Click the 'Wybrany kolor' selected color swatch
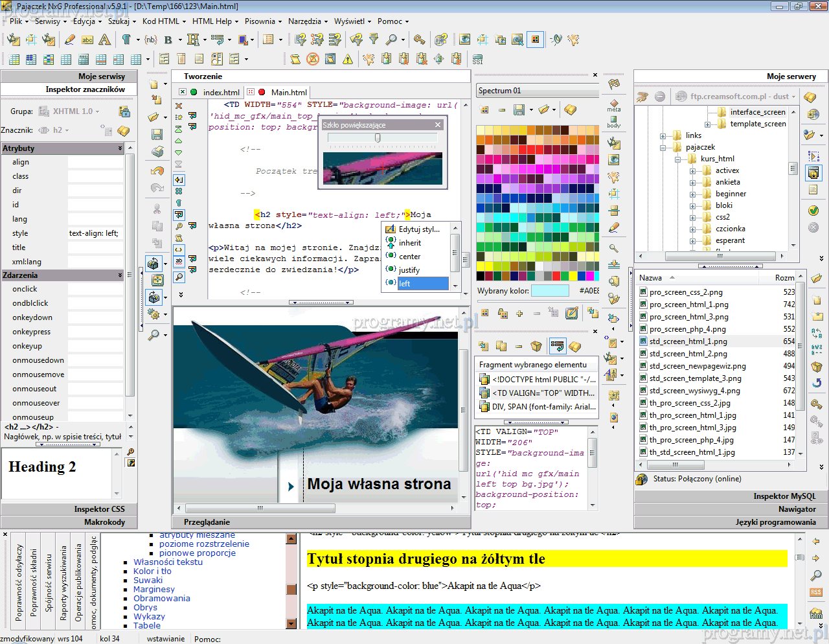The height and width of the screenshot is (644, 829). click(550, 291)
